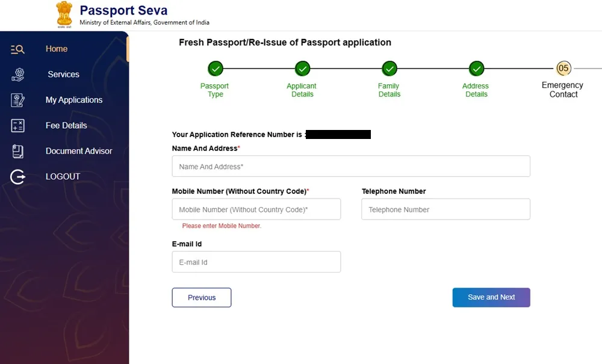Image resolution: width=602 pixels, height=364 pixels.
Task: Click the E-mail Id input box
Action: coord(256,262)
